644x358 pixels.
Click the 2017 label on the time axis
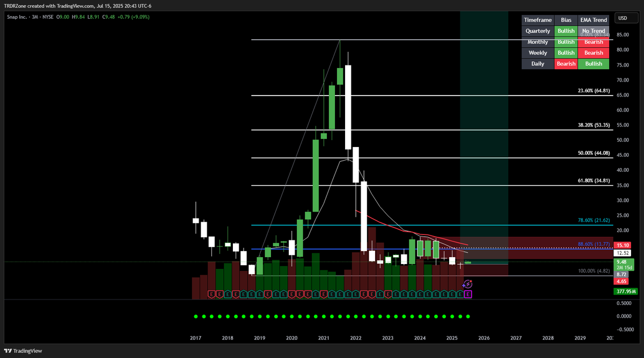[x=195, y=338]
